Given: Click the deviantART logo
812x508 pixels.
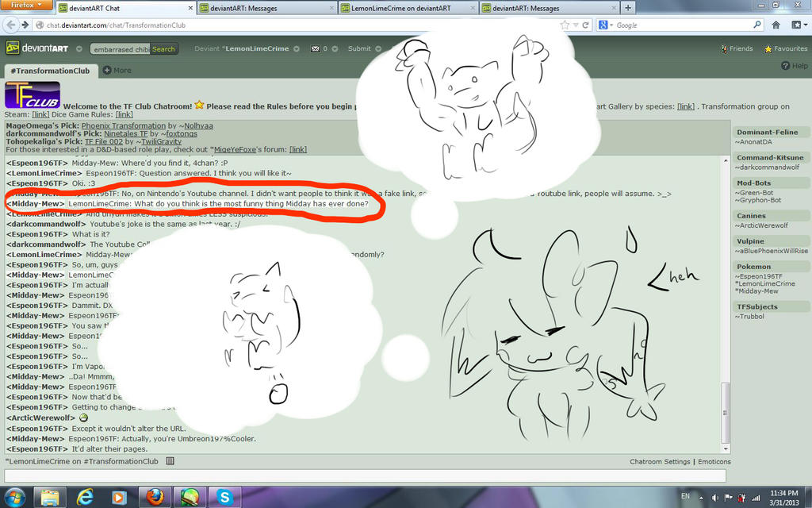Looking at the screenshot, I should (x=37, y=48).
